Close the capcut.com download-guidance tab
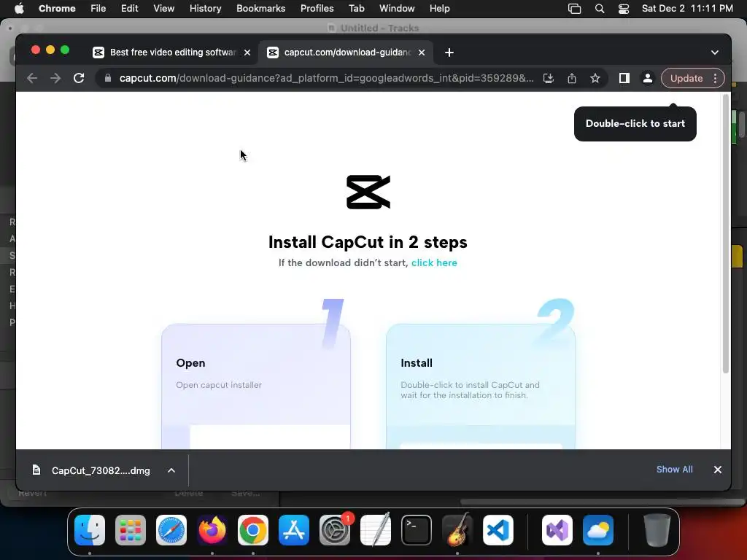 tap(421, 52)
